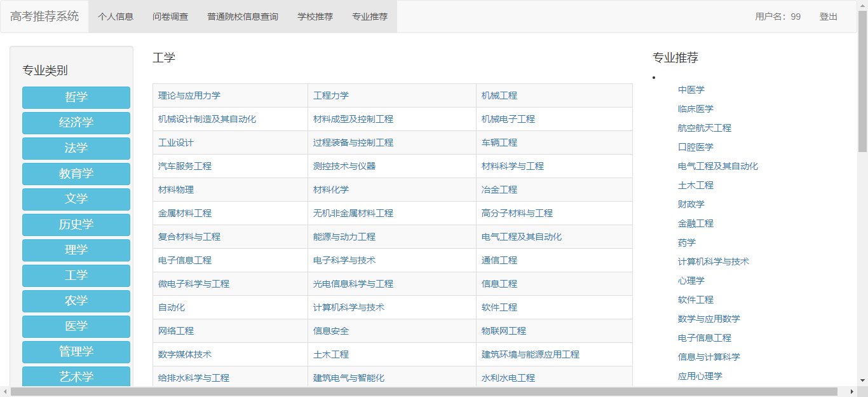The height and width of the screenshot is (397, 868).
Task: Select 材料物理 link
Action: (176, 190)
